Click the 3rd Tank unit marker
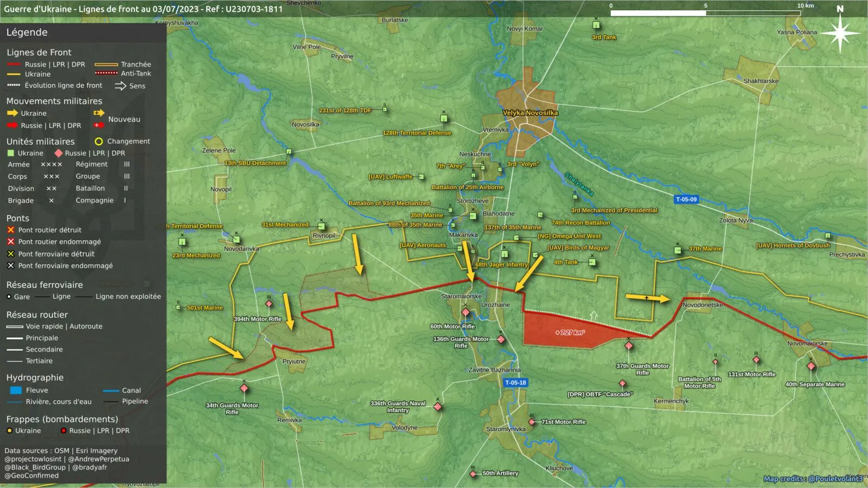The width and height of the screenshot is (868, 488). tap(596, 25)
